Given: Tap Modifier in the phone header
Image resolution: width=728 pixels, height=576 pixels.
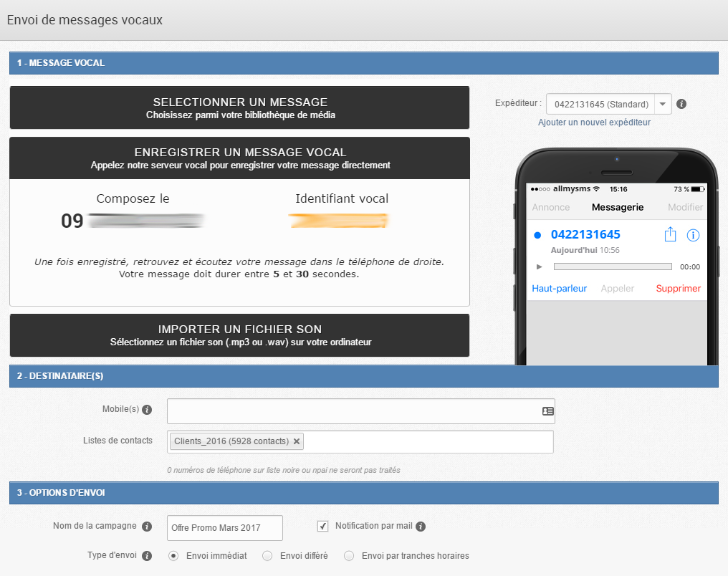Looking at the screenshot, I should (x=685, y=207).
